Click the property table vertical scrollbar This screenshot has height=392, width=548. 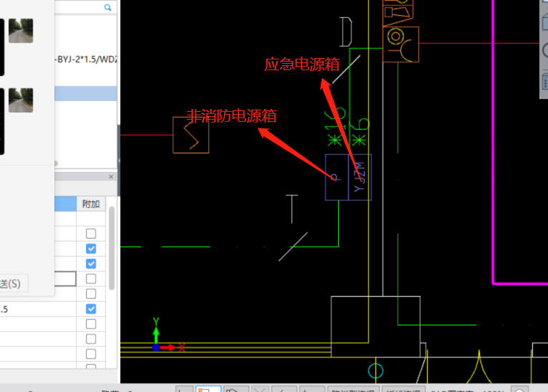click(112, 248)
